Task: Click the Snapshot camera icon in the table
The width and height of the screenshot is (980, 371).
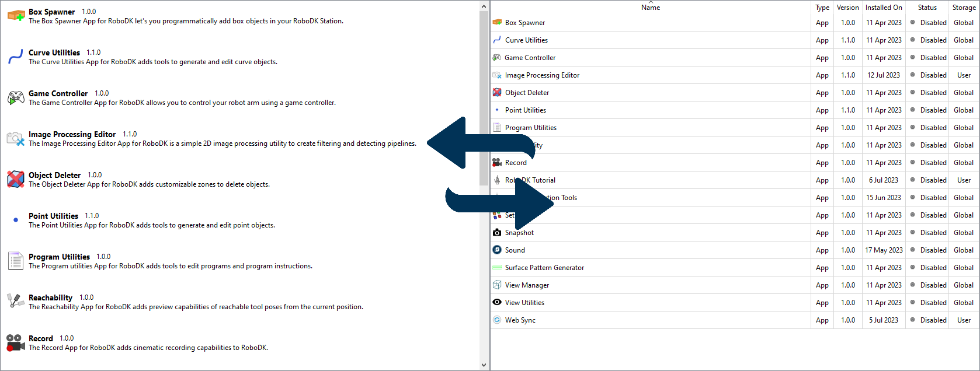Action: click(x=497, y=232)
